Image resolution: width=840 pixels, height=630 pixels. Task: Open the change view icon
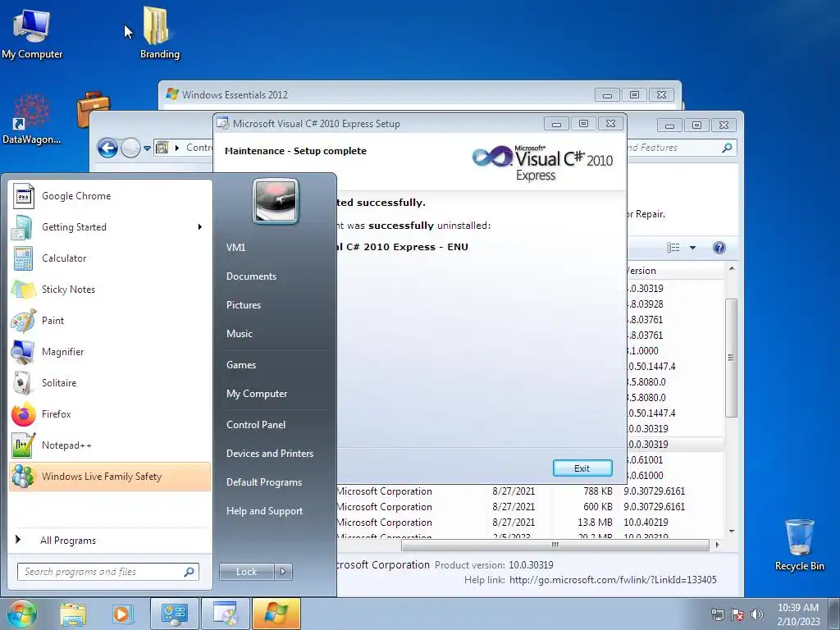click(673, 248)
